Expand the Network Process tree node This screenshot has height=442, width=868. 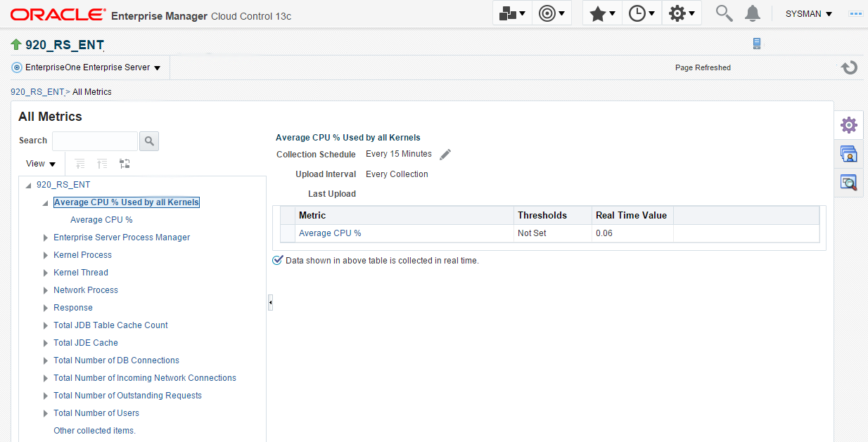(x=46, y=290)
